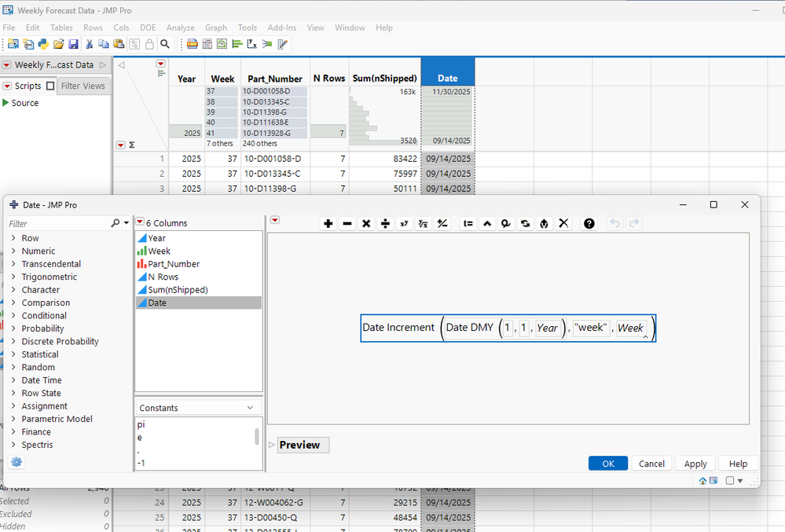
Task: Insert a power (x^y) expression
Action: pyautogui.click(x=404, y=224)
